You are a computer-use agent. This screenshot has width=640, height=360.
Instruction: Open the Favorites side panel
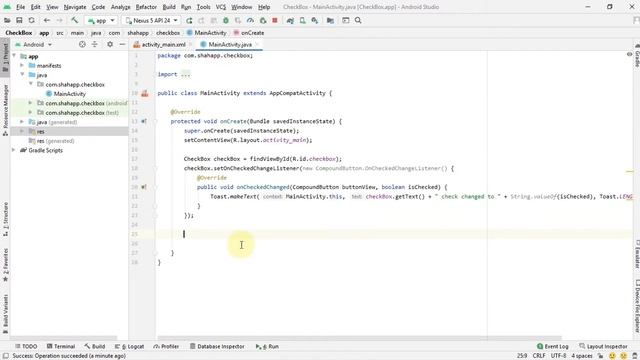point(5,264)
